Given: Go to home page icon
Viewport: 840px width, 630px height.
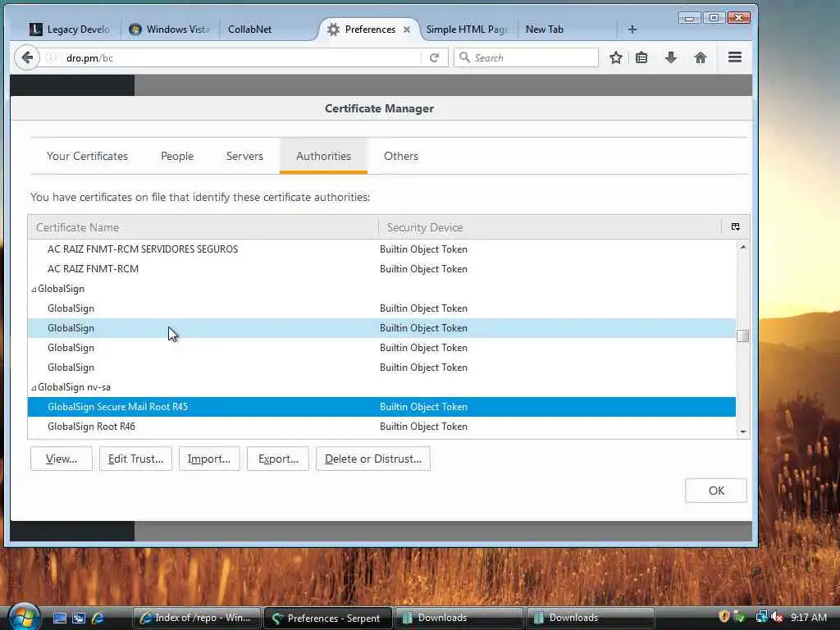Looking at the screenshot, I should (x=701, y=57).
